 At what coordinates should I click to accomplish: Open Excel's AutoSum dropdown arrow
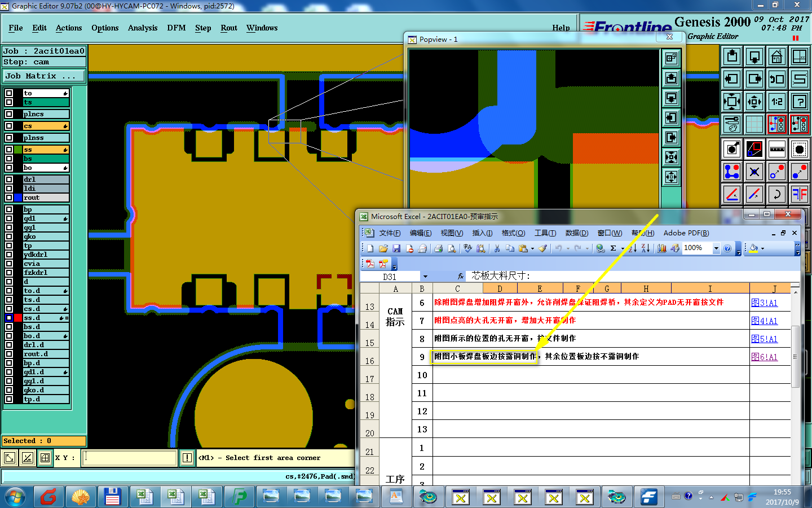[x=622, y=248]
